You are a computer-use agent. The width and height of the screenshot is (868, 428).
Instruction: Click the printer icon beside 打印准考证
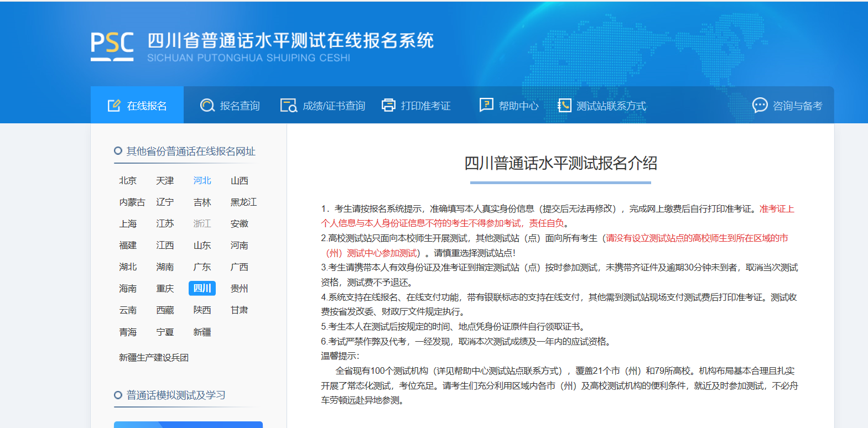click(x=389, y=105)
